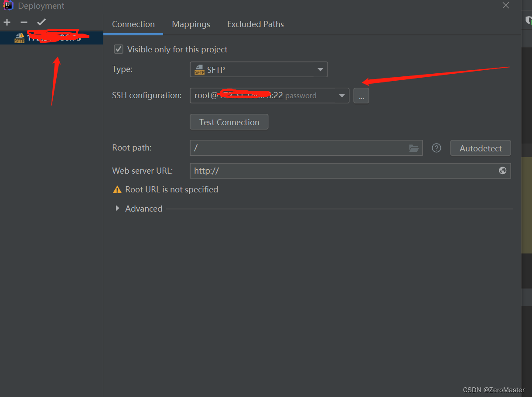The width and height of the screenshot is (532, 397).
Task: Switch to the Excluded Paths tab
Action: click(x=256, y=24)
